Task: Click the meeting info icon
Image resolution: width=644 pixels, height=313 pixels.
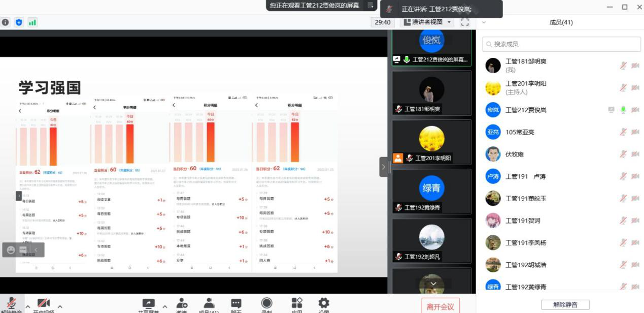Action: click(6, 22)
